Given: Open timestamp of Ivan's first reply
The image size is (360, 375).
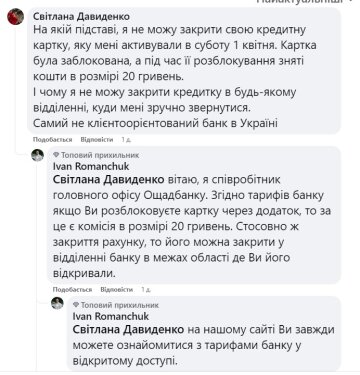Looking at the screenshot, I should (x=146, y=290).
